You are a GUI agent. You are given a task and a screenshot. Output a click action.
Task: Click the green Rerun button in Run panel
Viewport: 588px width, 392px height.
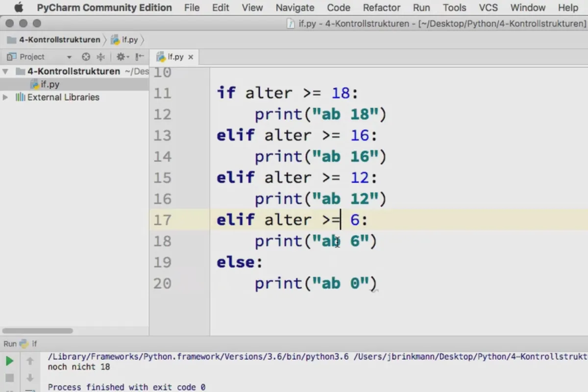(9, 362)
